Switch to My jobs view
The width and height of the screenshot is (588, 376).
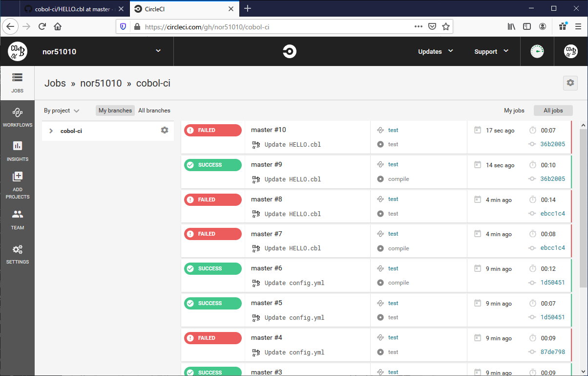tap(514, 111)
